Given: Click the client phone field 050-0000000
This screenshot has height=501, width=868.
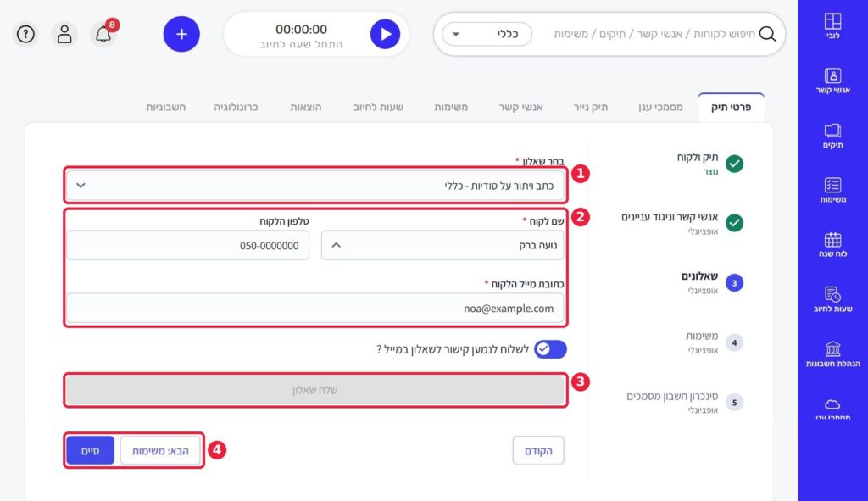Looking at the screenshot, I should [x=187, y=245].
